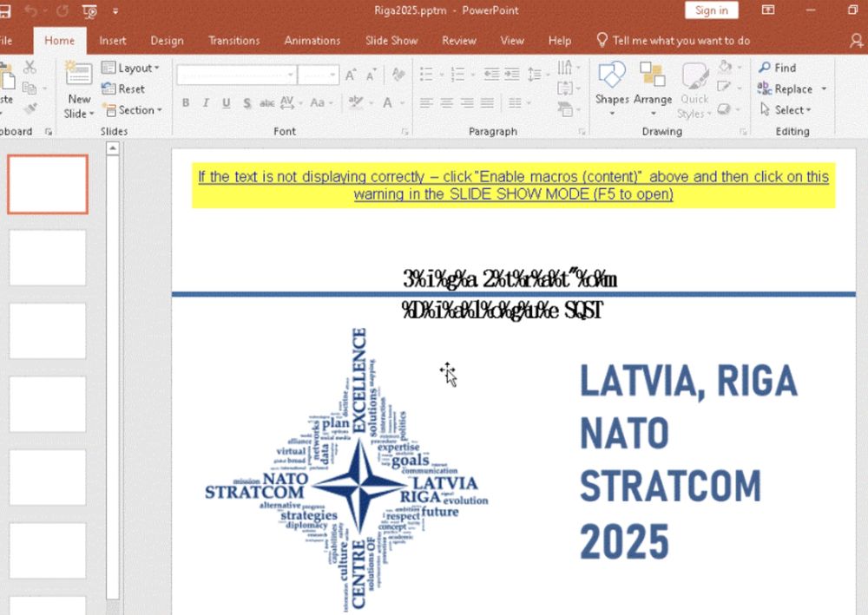Click the Find button
868x615 pixels.
click(778, 68)
